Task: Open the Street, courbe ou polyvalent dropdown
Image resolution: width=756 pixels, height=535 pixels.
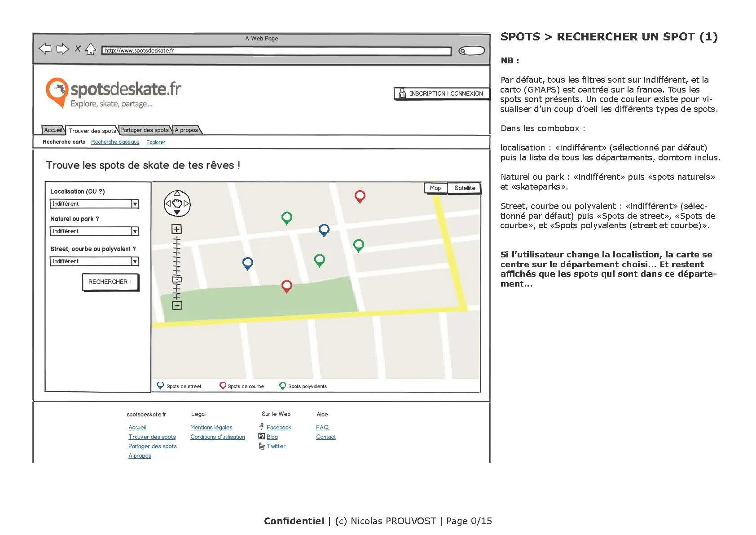Action: 94,261
